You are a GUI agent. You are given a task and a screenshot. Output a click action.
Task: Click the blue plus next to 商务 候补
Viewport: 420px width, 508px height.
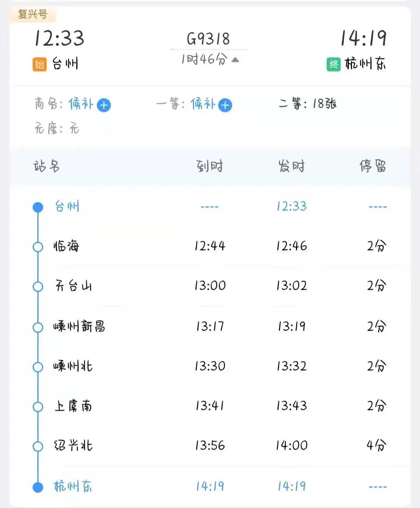pos(104,105)
